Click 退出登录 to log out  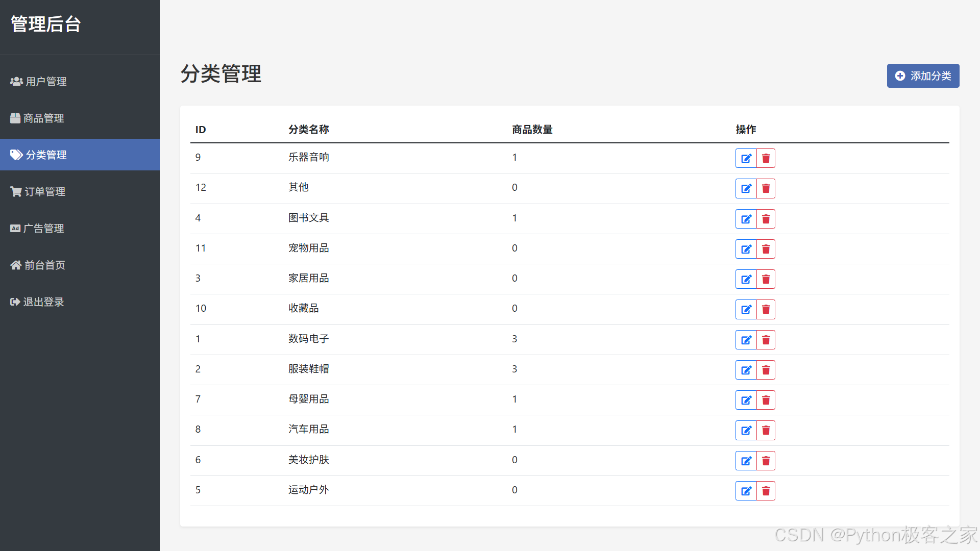37,302
